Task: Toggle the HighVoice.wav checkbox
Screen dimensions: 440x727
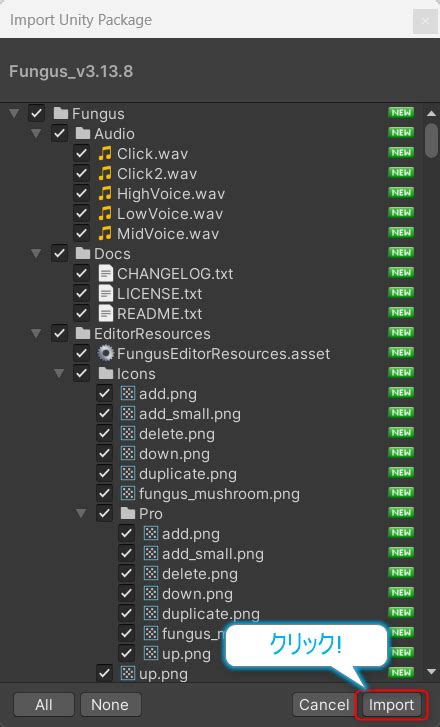Action: click(82, 193)
